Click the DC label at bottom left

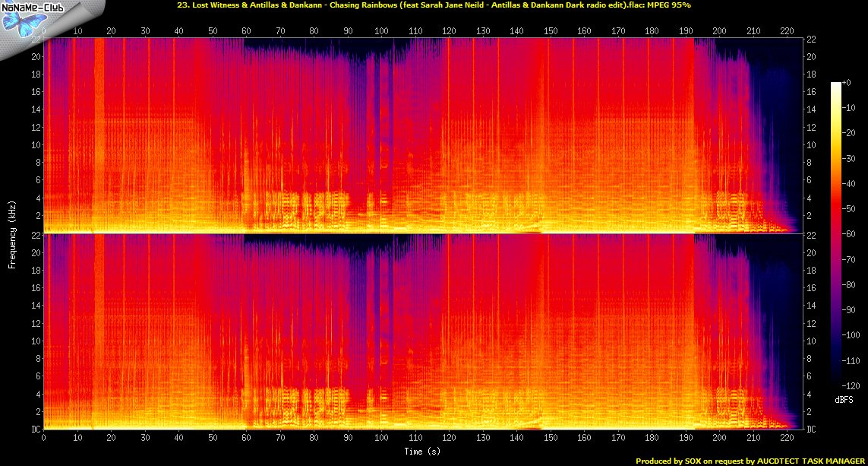34,430
